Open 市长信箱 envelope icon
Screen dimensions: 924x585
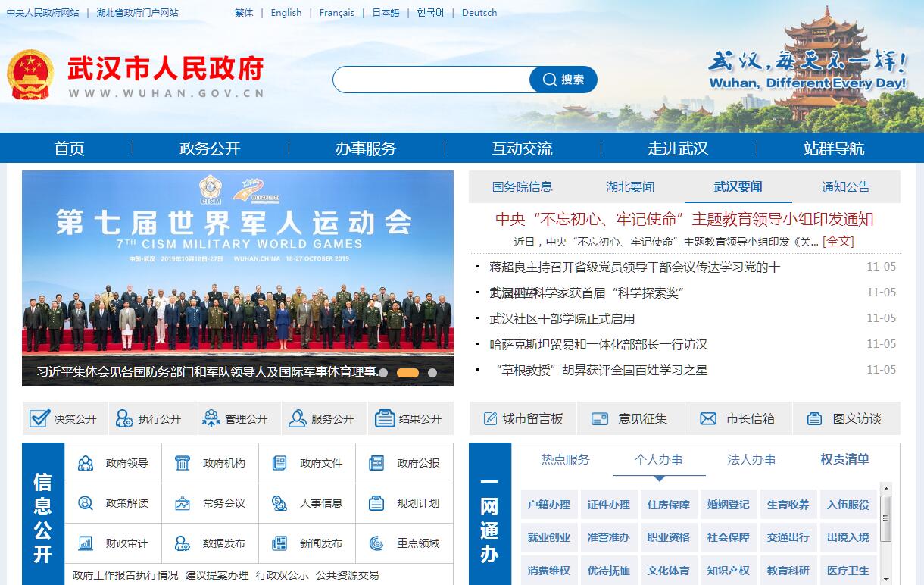coord(708,418)
